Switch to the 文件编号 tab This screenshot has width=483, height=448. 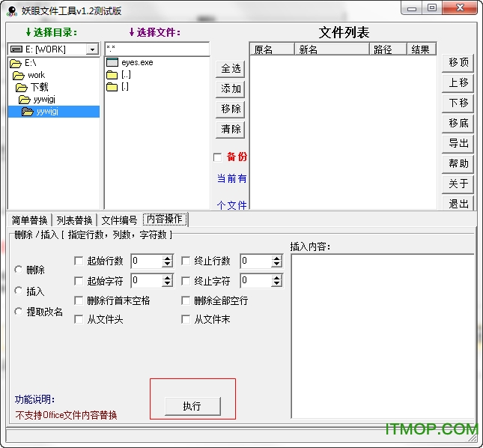(119, 220)
